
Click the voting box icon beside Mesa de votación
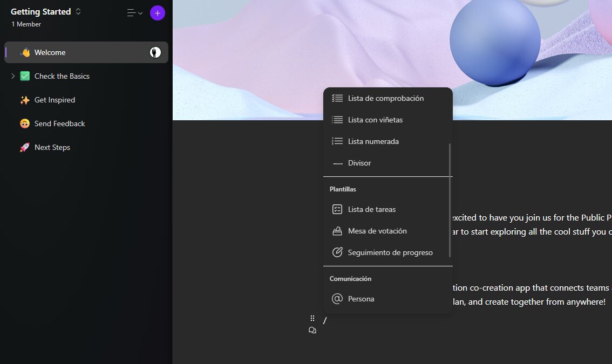[x=337, y=230]
